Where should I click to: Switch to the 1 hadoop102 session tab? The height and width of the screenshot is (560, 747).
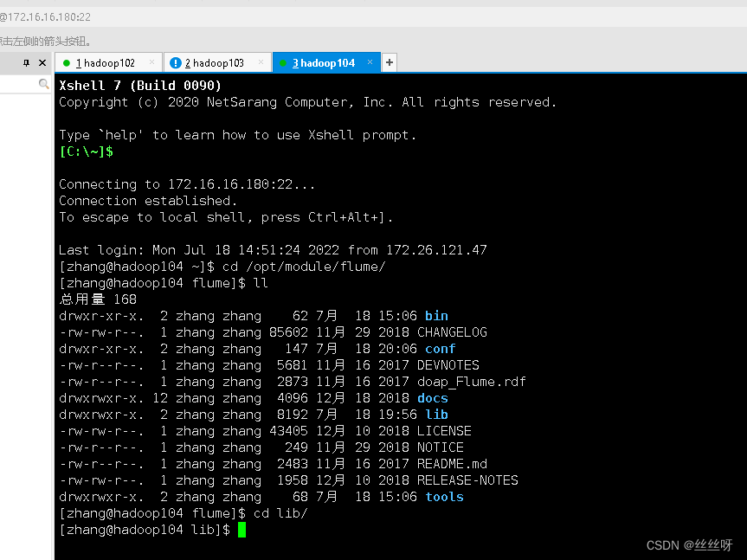108,63
